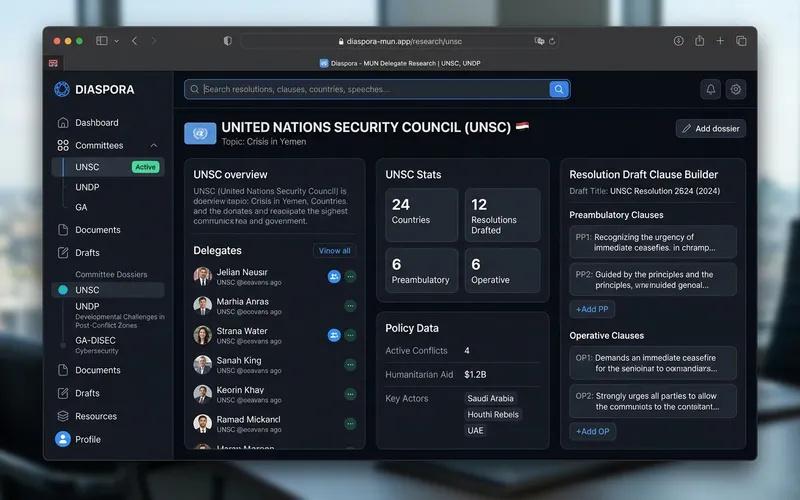Open the lower Drafts pencil icon
The width and height of the screenshot is (800, 500).
click(63, 393)
